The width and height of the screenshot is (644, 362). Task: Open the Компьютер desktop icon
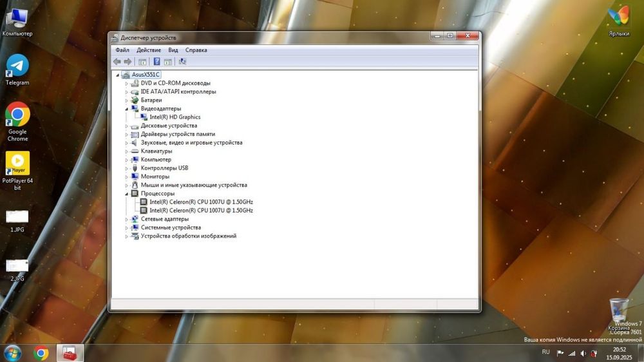(x=17, y=21)
